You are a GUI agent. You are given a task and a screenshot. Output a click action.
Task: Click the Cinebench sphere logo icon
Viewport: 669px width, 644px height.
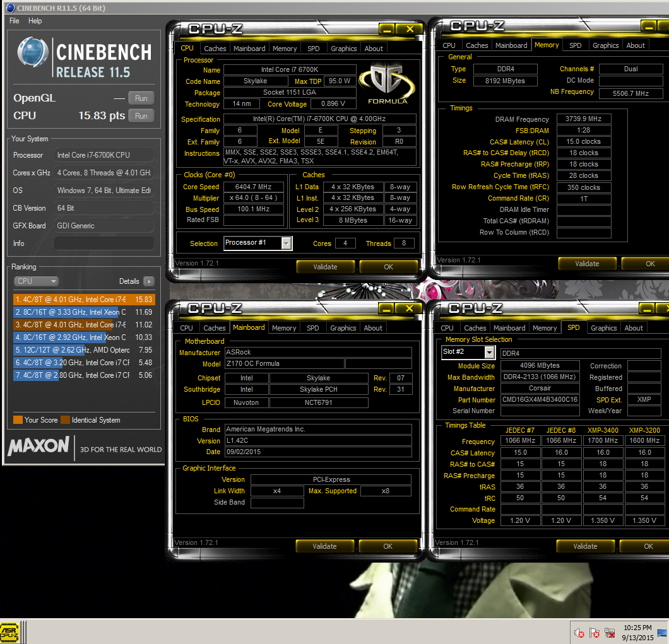pyautogui.click(x=32, y=52)
